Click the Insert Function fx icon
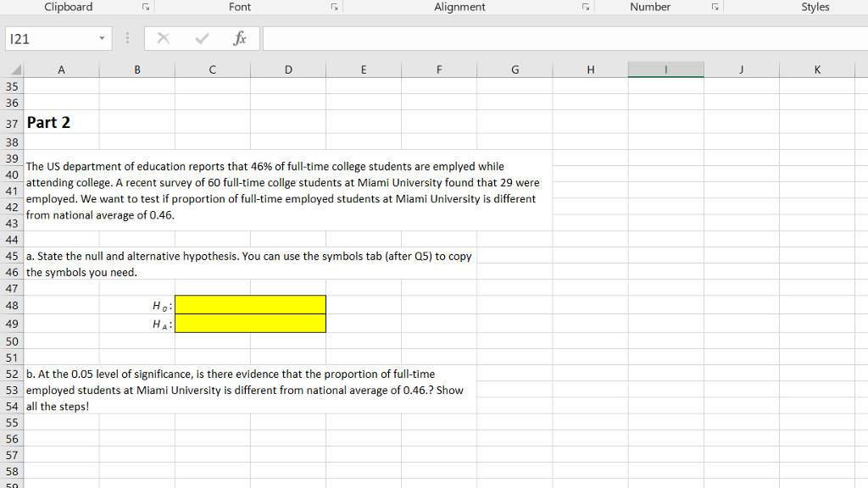Viewport: 868px width, 488px height. [240, 38]
